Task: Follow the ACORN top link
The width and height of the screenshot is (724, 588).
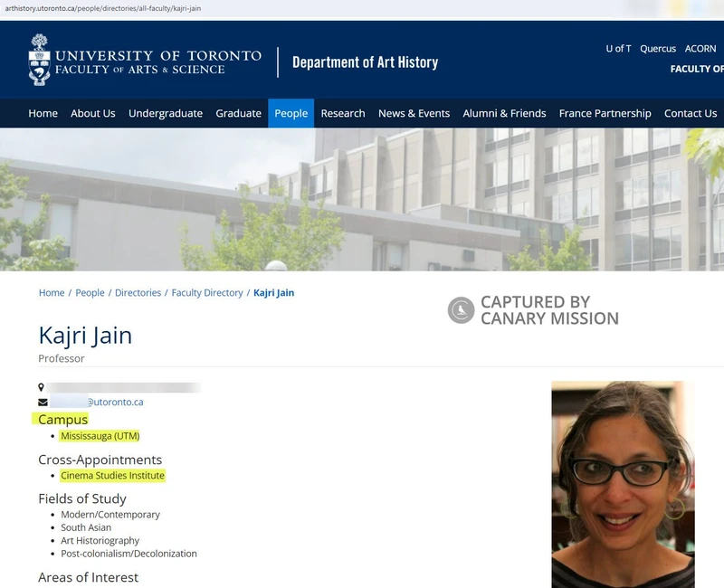Action: 700,49
